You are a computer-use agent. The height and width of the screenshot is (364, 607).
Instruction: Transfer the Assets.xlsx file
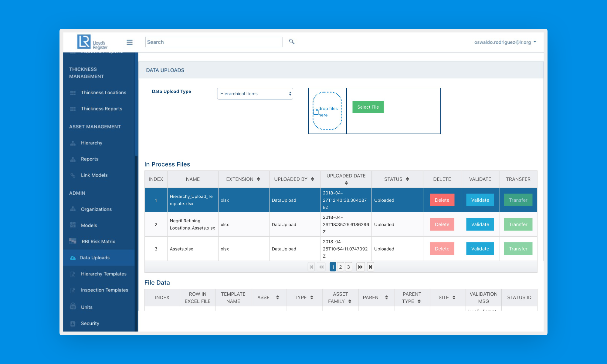pos(518,249)
